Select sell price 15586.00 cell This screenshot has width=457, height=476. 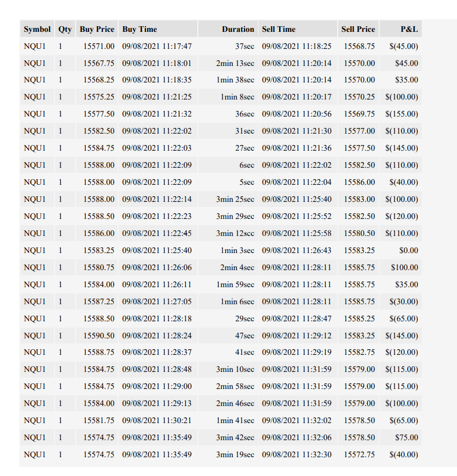tap(358, 182)
